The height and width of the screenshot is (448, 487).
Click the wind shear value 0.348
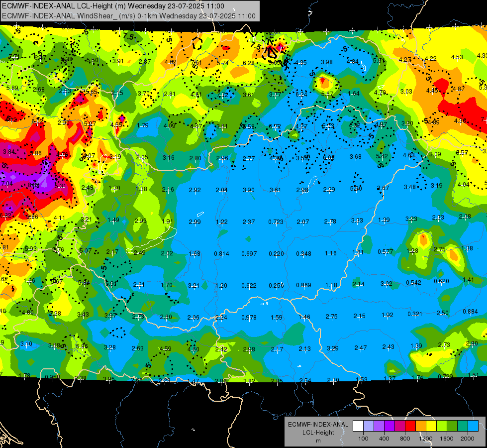point(303,254)
